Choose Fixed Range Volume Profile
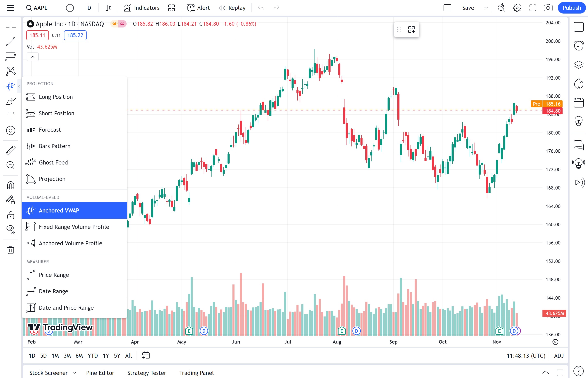 (x=74, y=227)
